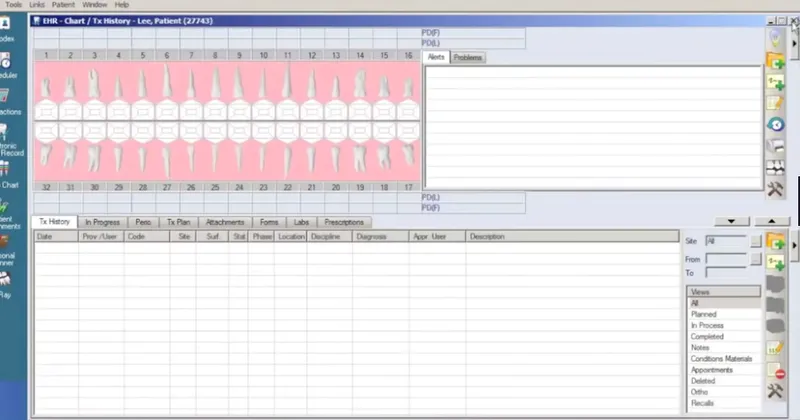Image resolution: width=800 pixels, height=420 pixels.
Task: Open the Patient menu
Action: [x=63, y=5]
